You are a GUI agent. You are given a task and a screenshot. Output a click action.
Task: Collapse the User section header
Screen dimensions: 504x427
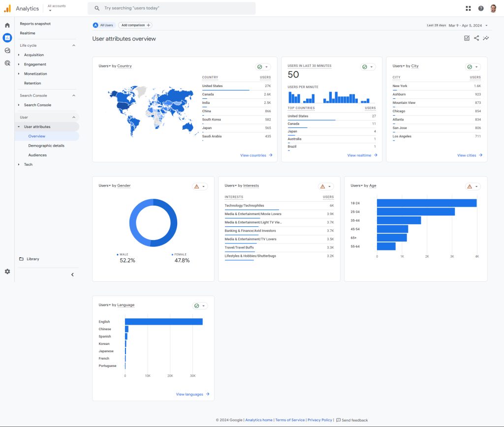tap(74, 117)
